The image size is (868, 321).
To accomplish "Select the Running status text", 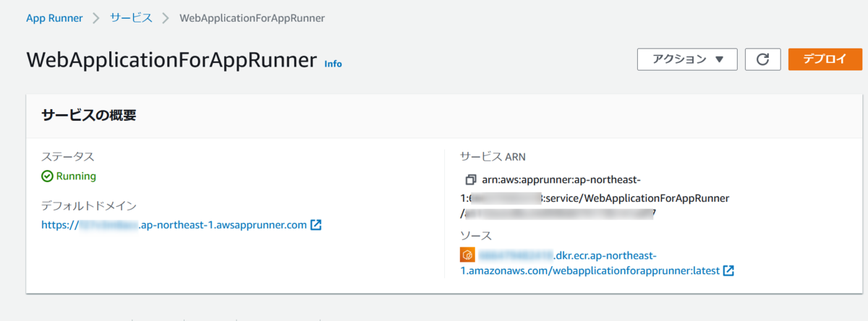I will [76, 176].
